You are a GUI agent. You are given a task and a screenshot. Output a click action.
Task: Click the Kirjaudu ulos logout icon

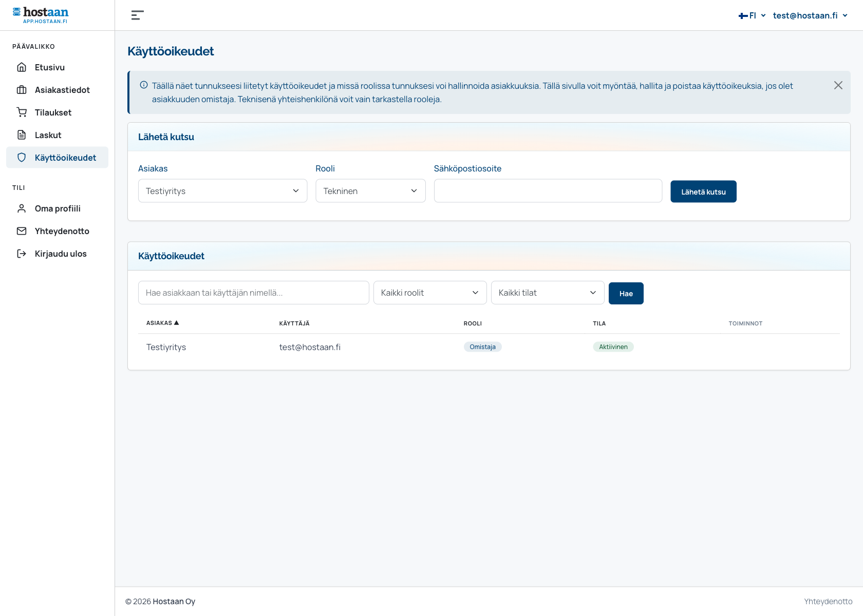(x=22, y=254)
